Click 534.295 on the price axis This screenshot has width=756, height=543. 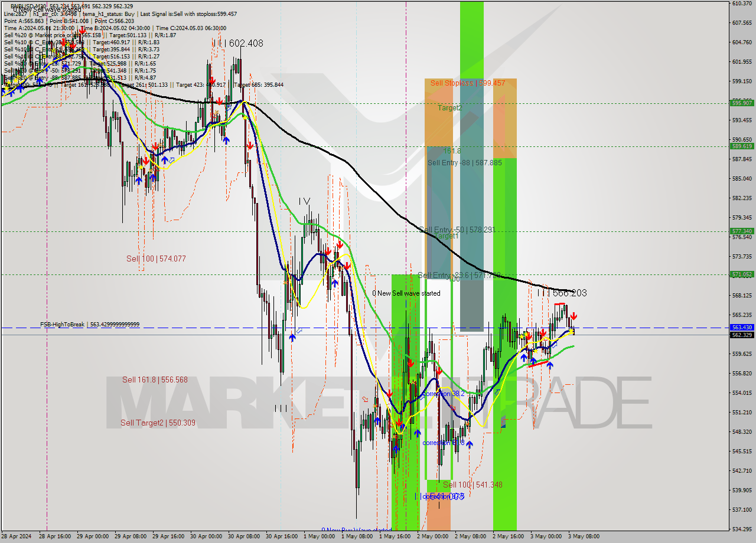(x=742, y=529)
